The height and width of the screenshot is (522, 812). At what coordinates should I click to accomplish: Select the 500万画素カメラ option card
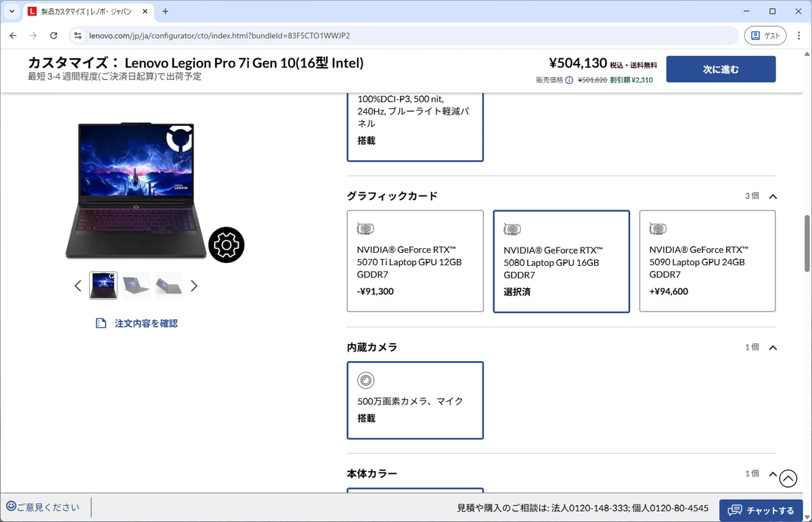(x=415, y=400)
